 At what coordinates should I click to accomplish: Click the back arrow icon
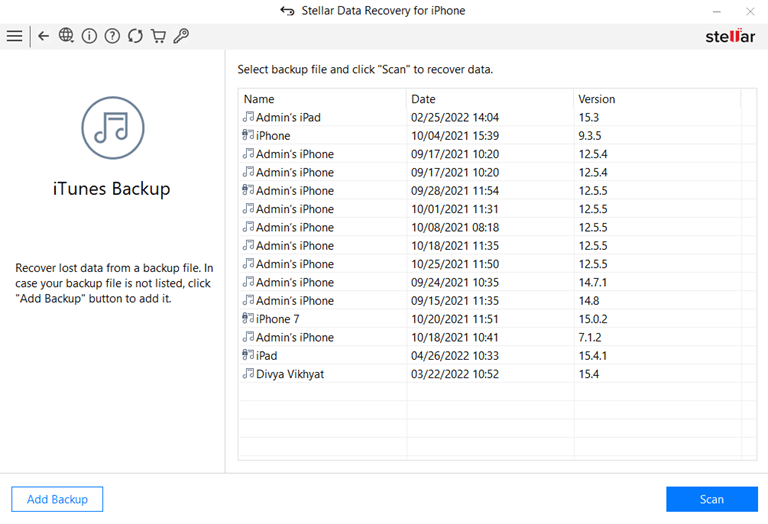pyautogui.click(x=43, y=36)
